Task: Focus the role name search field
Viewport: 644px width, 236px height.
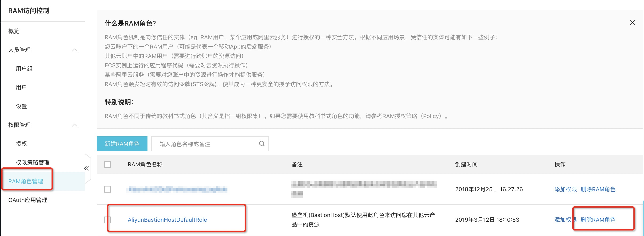Action: tap(205, 144)
